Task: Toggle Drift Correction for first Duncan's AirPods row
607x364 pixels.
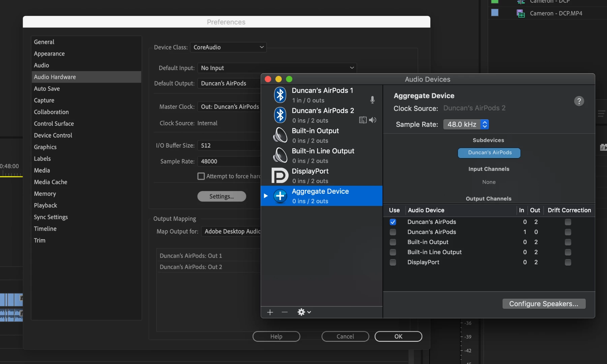Action: point(568,222)
